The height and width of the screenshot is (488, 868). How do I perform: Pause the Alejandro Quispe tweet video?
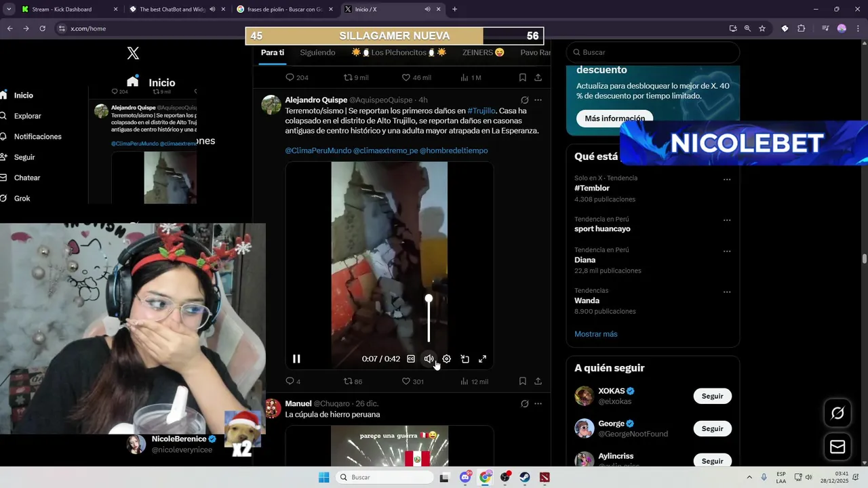[296, 359]
